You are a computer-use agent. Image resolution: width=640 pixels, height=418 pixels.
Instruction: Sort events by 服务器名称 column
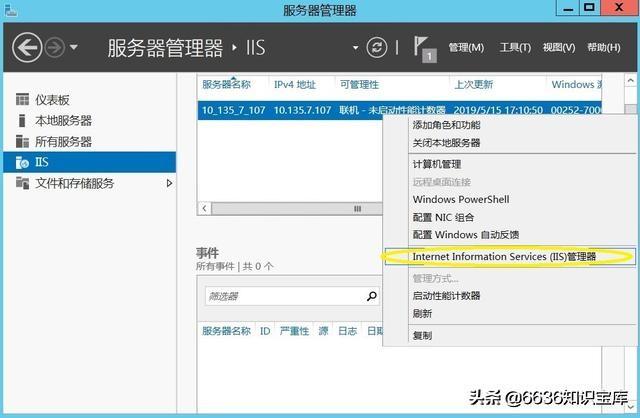[x=227, y=331]
